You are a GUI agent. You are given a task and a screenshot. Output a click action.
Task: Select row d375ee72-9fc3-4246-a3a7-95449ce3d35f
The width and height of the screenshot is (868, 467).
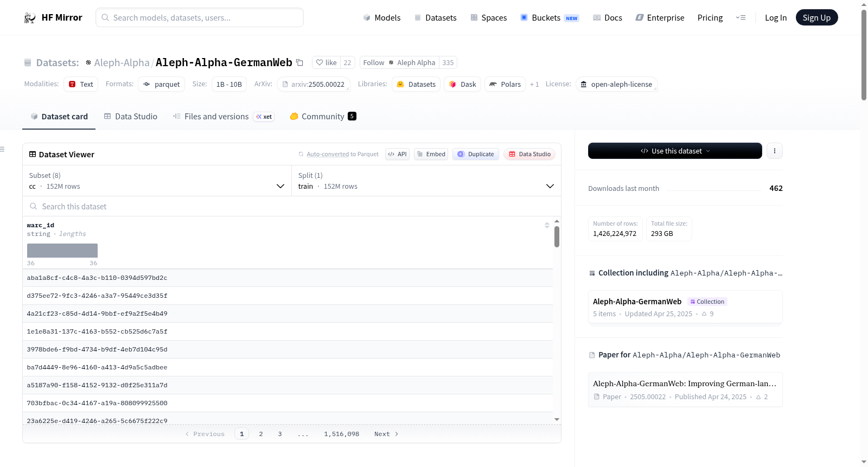coord(288,296)
